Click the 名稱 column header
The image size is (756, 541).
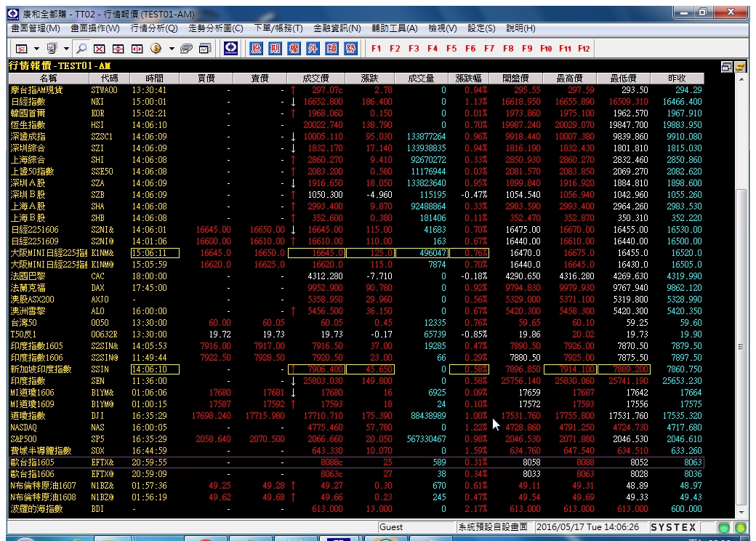(x=48, y=78)
